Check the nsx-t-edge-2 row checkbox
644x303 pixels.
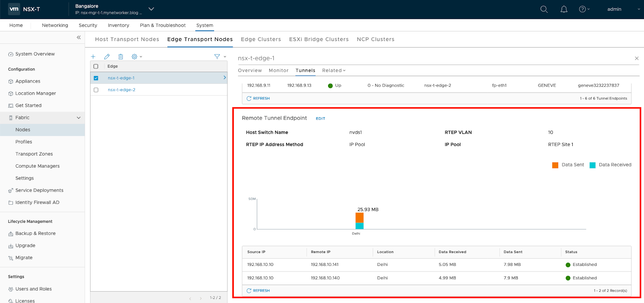96,90
